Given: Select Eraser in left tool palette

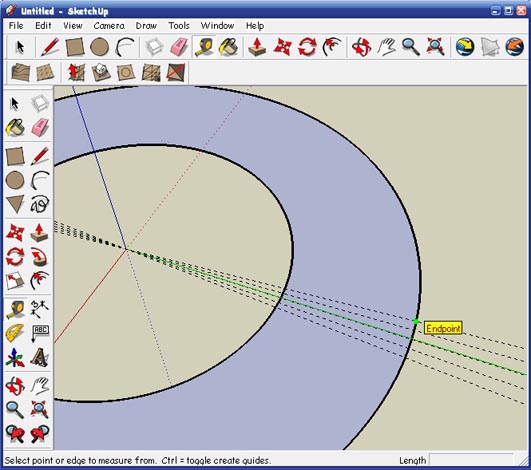Looking at the screenshot, I should click(40, 127).
